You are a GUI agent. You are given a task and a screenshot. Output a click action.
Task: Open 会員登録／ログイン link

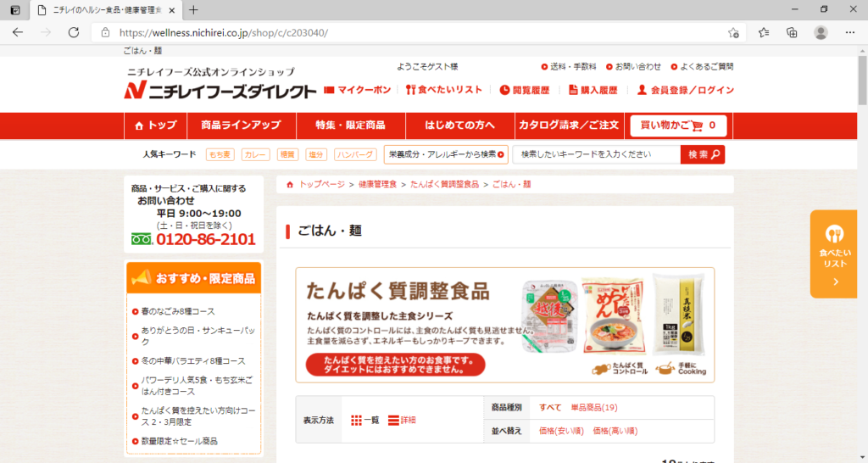(685, 90)
